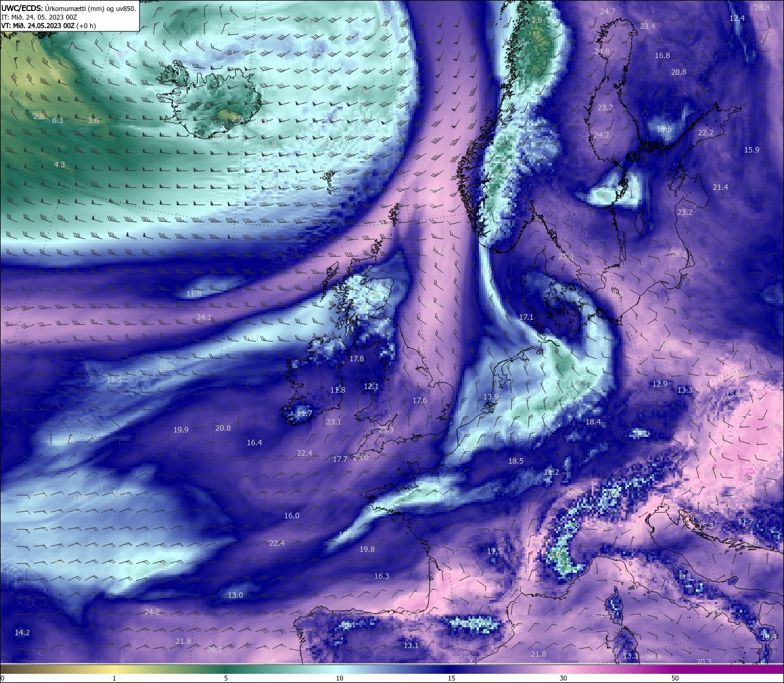Click the 16.4 value label
784x683 pixels.
pyautogui.click(x=254, y=443)
